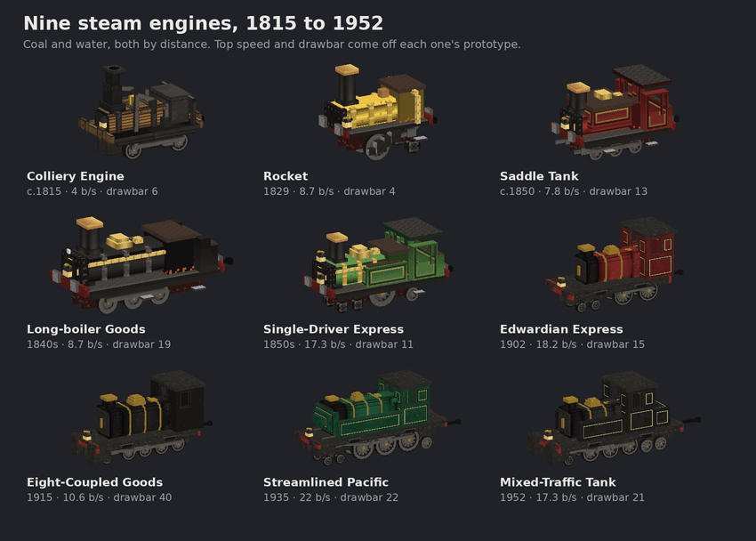Select the Colliery Engine locomotive image

tap(141, 112)
